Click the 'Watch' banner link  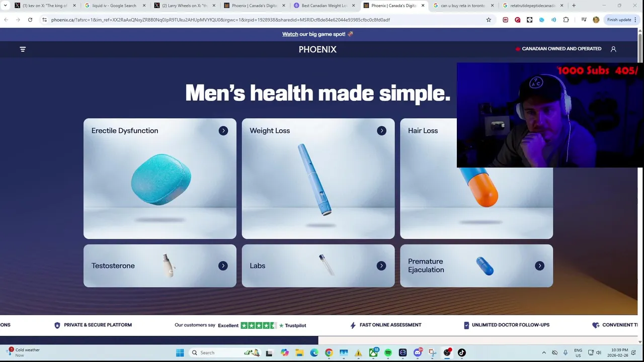click(x=290, y=34)
